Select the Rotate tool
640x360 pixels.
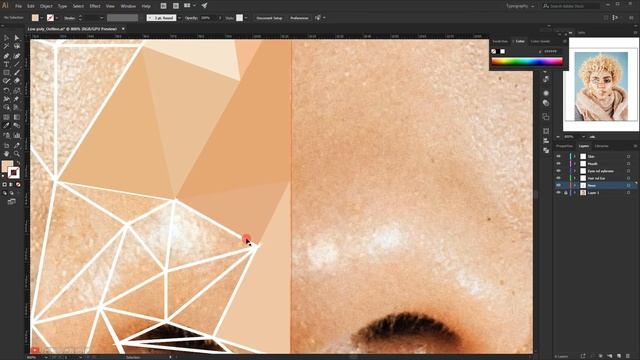coord(7,90)
